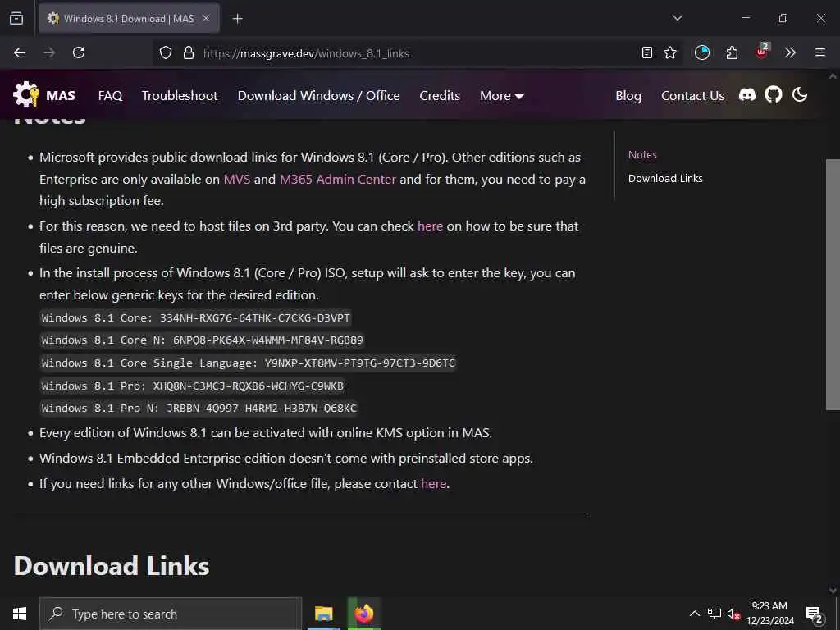Click the Windows 8.1 Pro key text
The width and height of the screenshot is (840, 630).
point(192,386)
